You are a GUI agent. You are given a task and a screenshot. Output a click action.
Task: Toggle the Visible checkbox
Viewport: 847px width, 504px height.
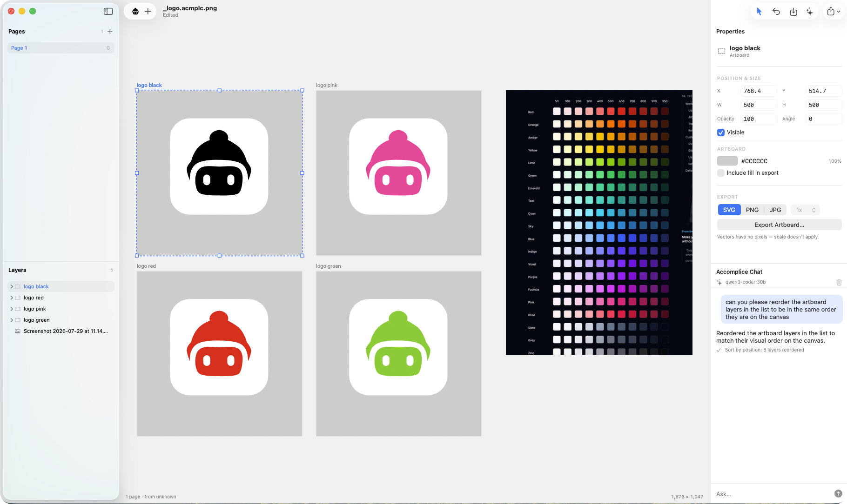click(x=721, y=133)
